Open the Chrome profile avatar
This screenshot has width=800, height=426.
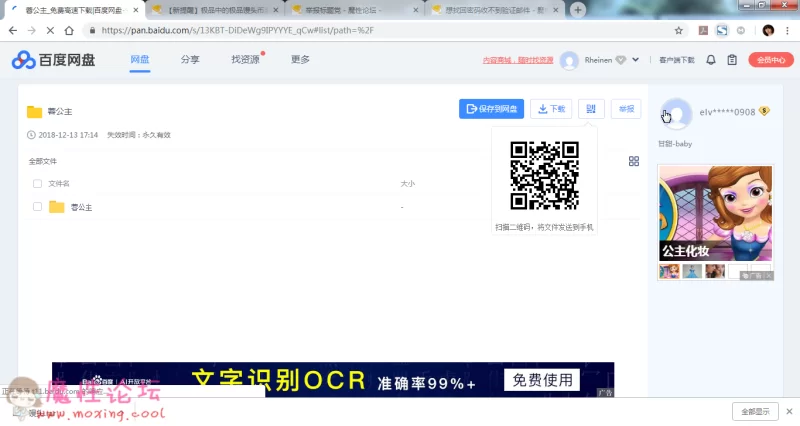[x=768, y=31]
